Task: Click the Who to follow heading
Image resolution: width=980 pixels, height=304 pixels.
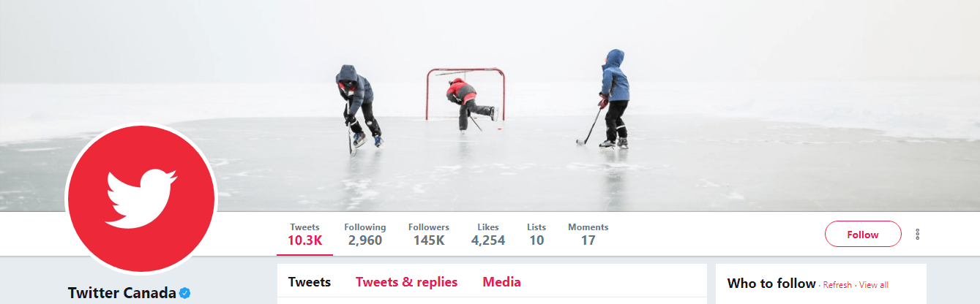Action: click(x=771, y=284)
